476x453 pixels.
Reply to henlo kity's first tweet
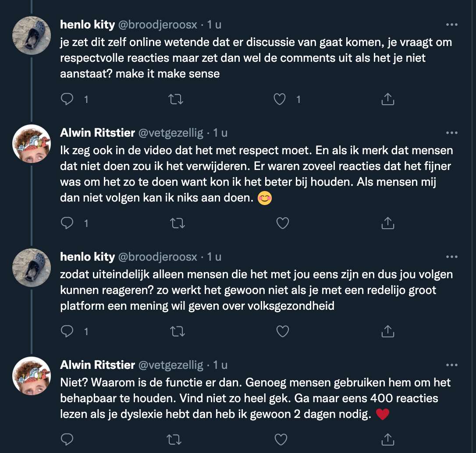67,99
